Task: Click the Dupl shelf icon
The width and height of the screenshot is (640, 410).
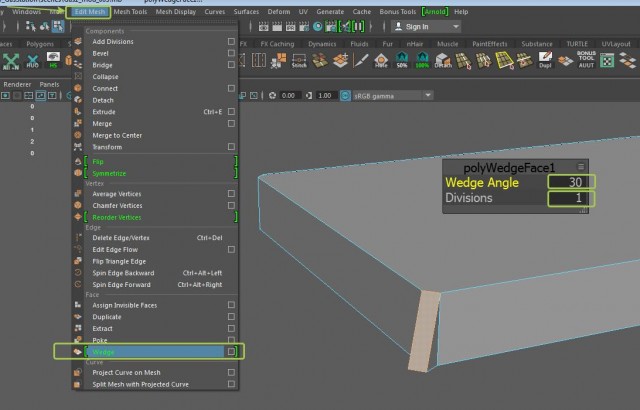Action: click(x=545, y=60)
